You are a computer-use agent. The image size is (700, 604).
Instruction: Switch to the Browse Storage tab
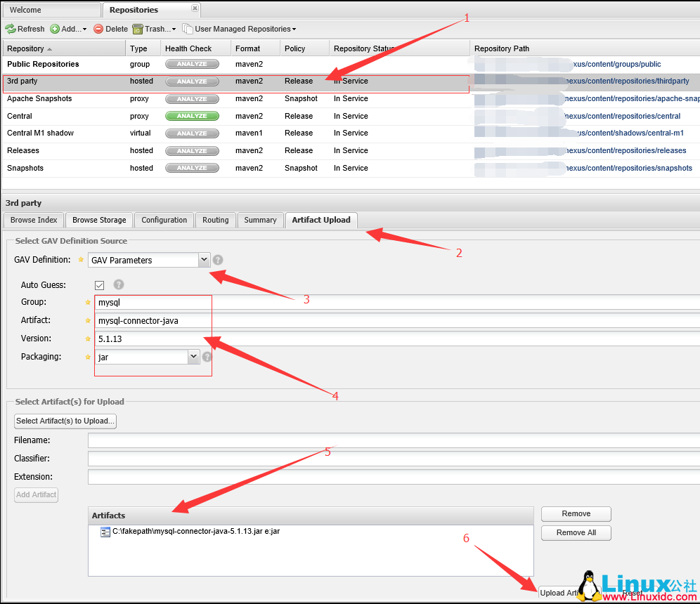[99, 220]
